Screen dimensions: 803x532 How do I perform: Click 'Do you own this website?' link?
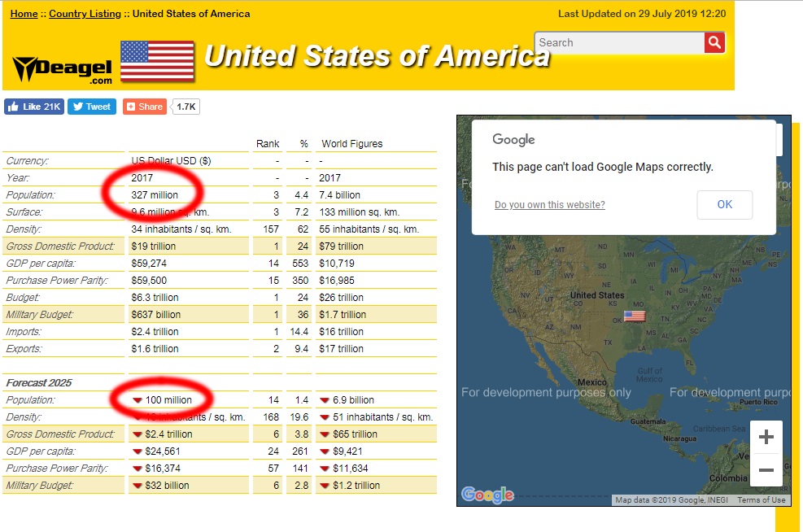549,205
